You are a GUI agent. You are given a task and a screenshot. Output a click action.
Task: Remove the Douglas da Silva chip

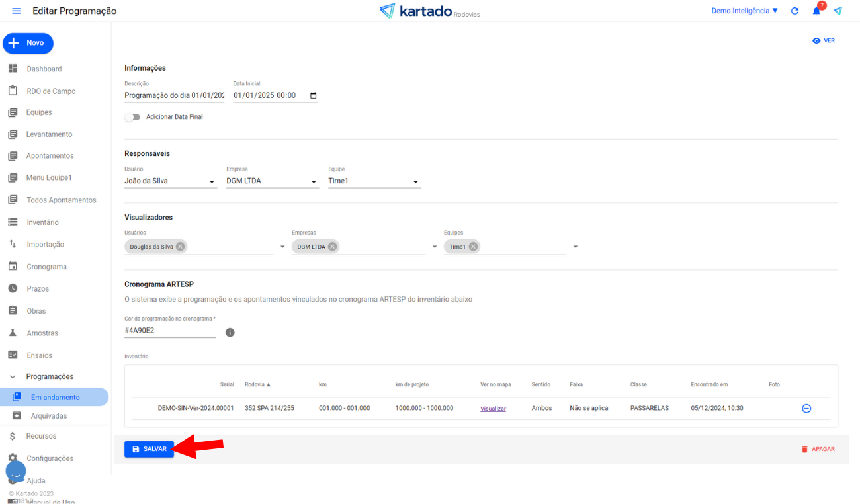coord(180,247)
